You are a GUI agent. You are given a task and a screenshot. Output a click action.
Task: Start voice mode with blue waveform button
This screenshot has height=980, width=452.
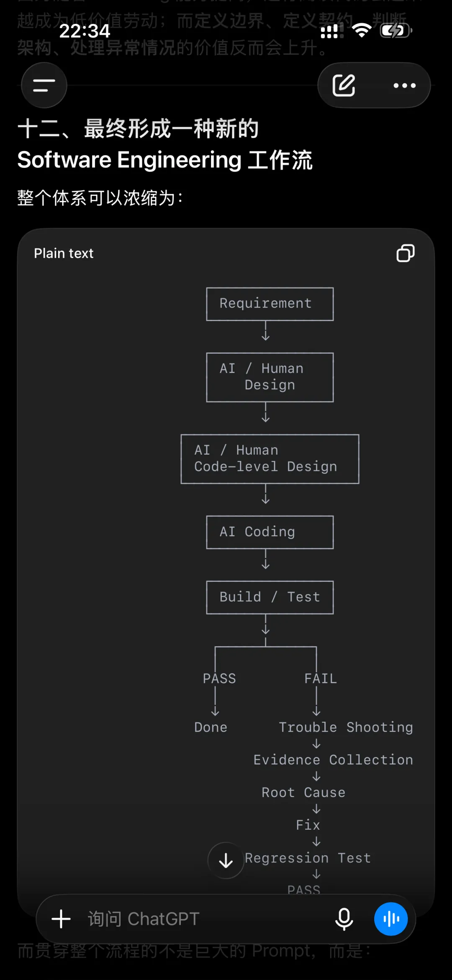(391, 919)
